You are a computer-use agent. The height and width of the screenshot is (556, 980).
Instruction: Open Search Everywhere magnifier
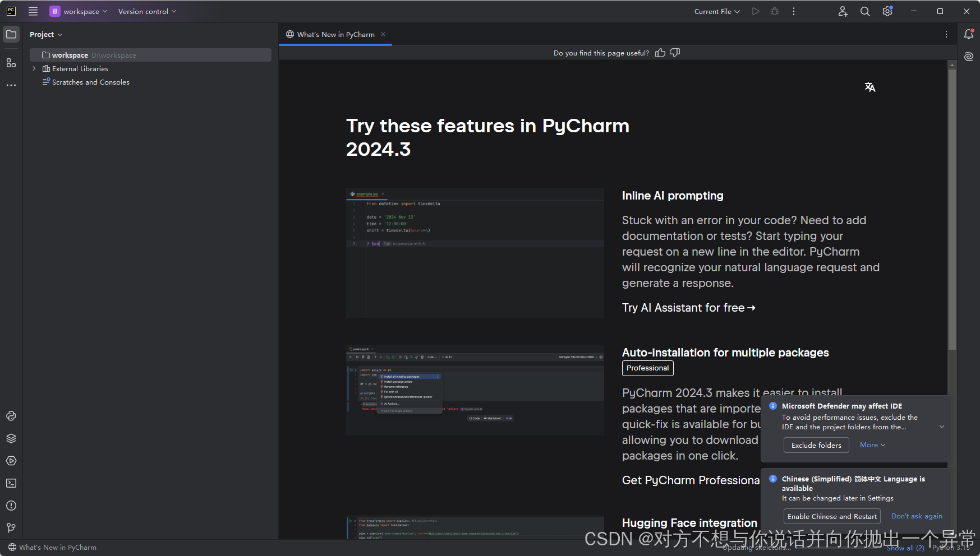pos(865,11)
